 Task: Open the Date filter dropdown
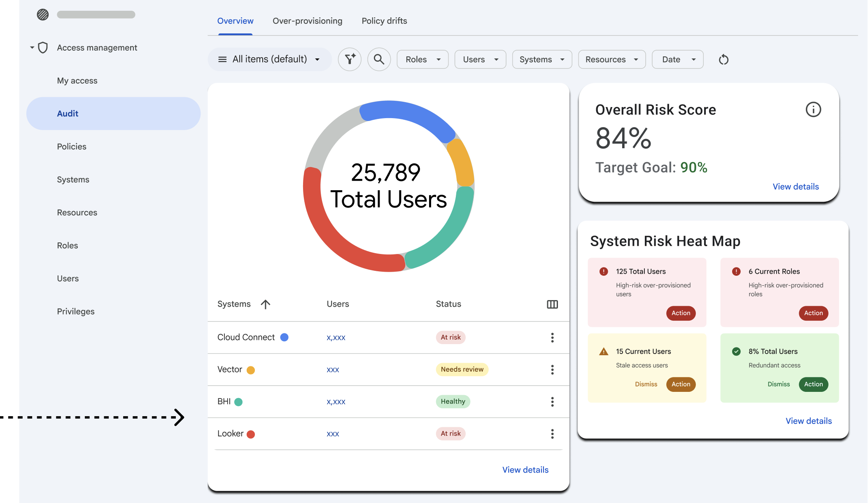click(678, 59)
